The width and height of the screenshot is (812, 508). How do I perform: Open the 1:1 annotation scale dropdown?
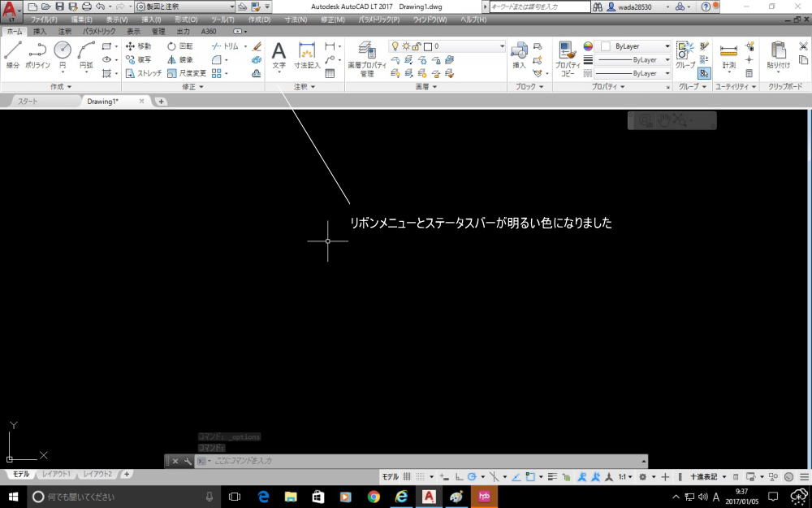click(625, 477)
